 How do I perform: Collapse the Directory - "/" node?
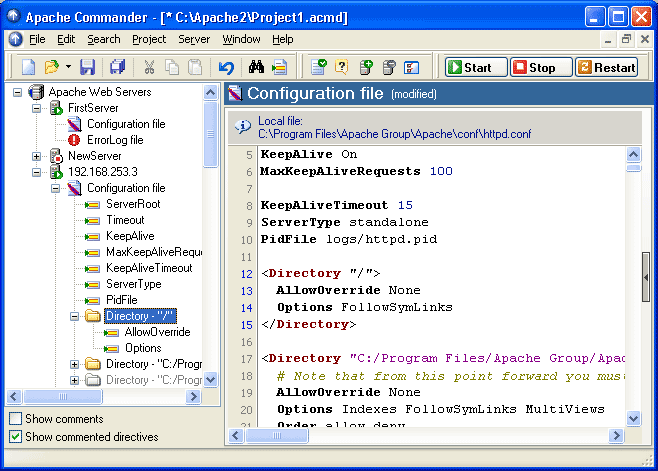(x=74, y=316)
